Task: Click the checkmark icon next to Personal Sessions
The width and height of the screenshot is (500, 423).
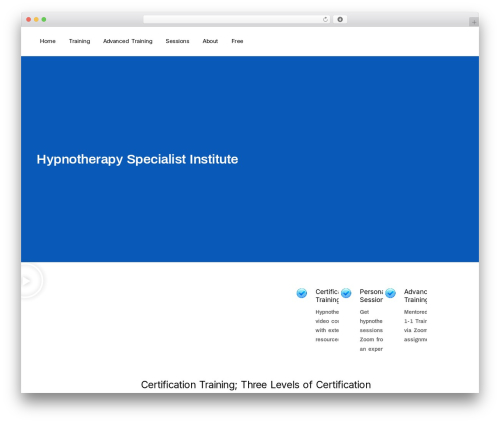Action: 346,293
